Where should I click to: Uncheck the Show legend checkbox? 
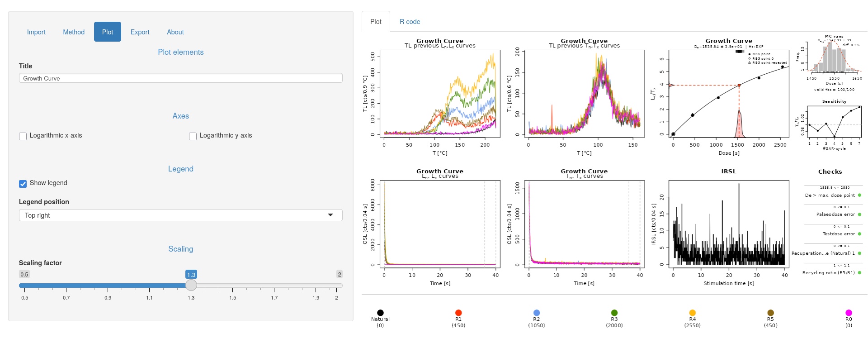point(23,184)
